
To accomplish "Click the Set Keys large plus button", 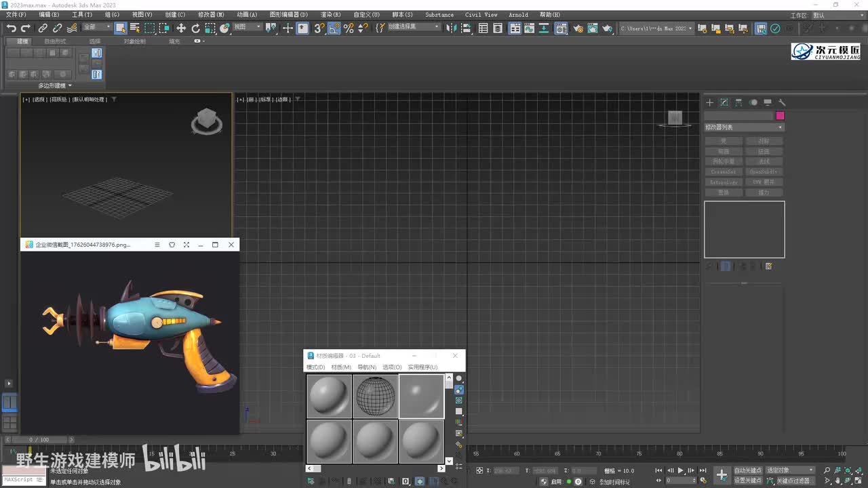I will tap(722, 475).
